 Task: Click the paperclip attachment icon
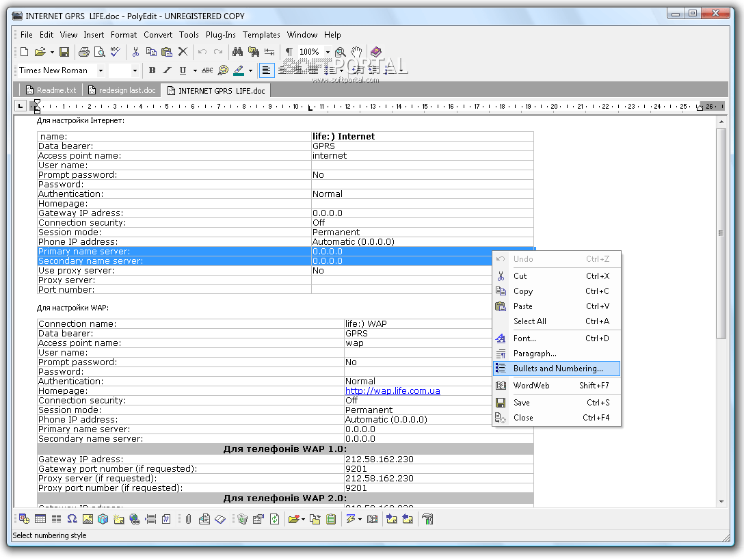pos(188,519)
